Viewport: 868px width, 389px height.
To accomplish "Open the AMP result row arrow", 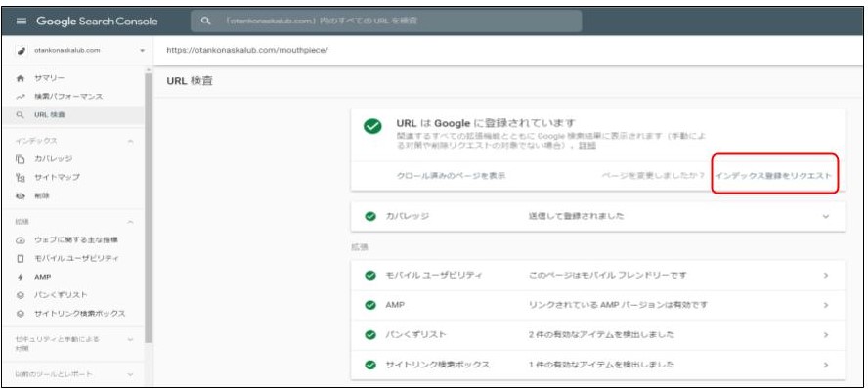I will coord(825,305).
